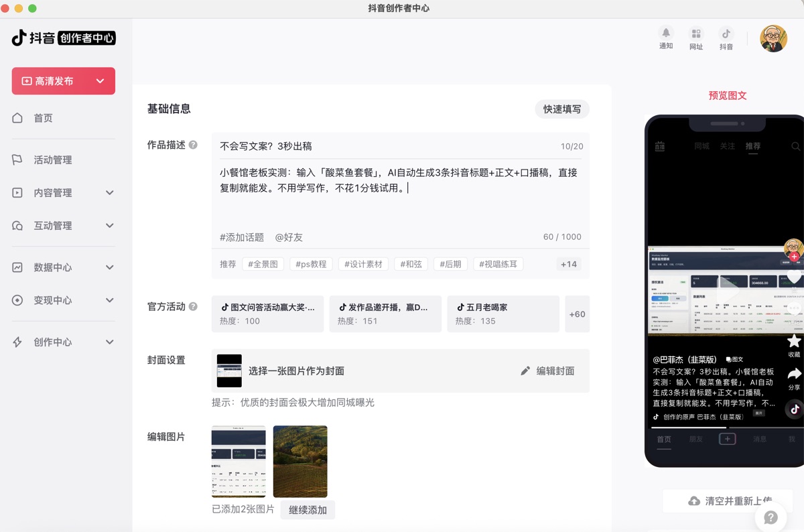Go to 首页 home icon in sidebar

click(17, 118)
